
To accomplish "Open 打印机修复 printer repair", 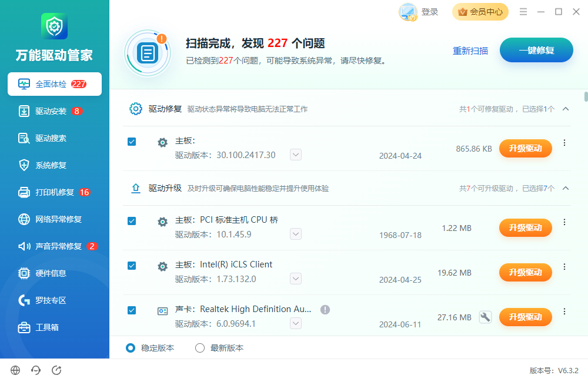I will [x=54, y=192].
